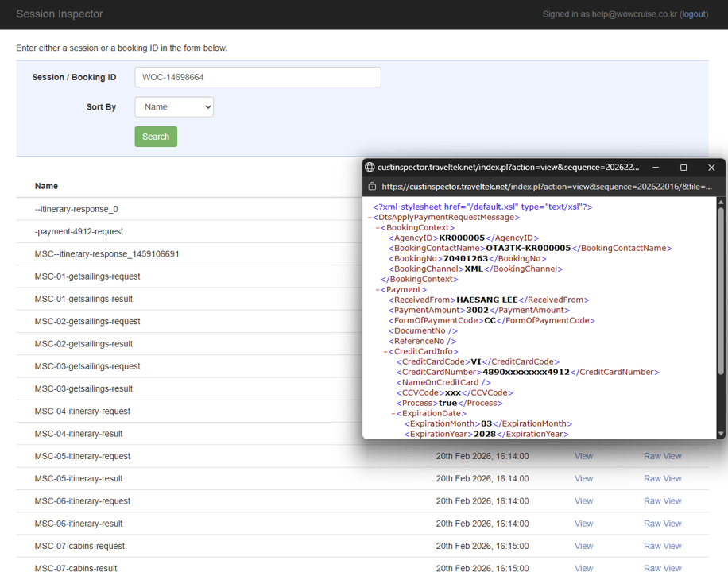Collapse the CreditCardInfo XML node

point(385,352)
